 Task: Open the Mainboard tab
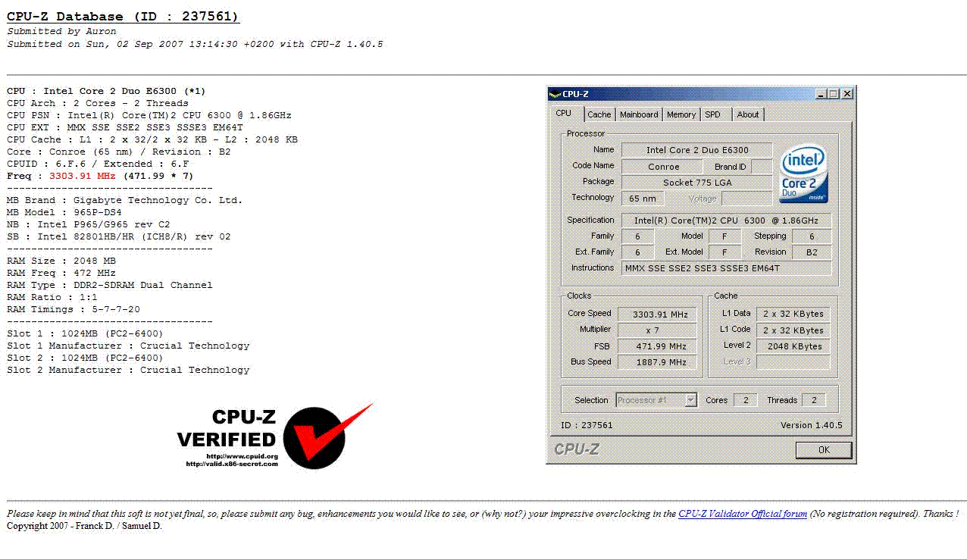639,114
